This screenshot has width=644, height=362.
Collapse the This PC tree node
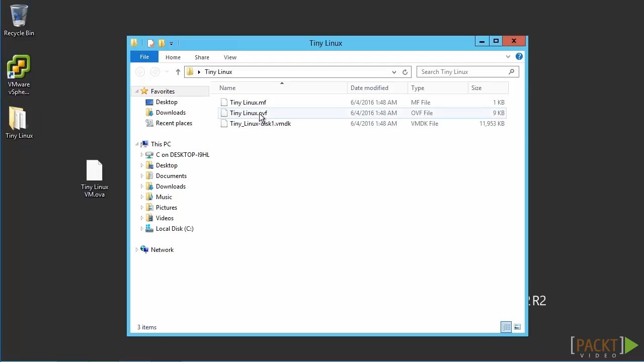tap(137, 144)
